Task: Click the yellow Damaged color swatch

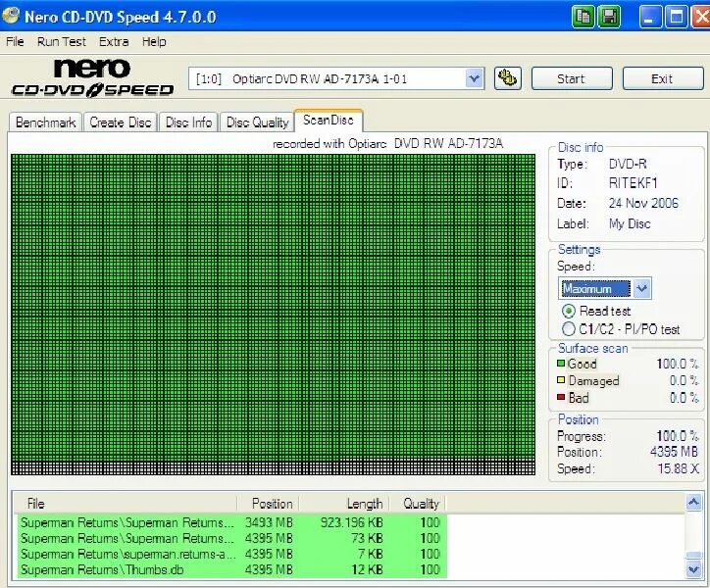Action: pyautogui.click(x=561, y=380)
